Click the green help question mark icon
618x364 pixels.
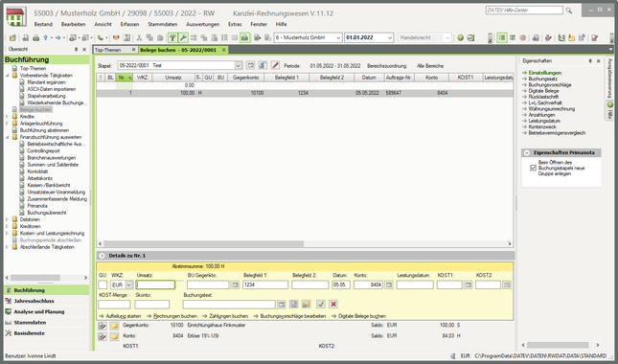tap(460, 37)
